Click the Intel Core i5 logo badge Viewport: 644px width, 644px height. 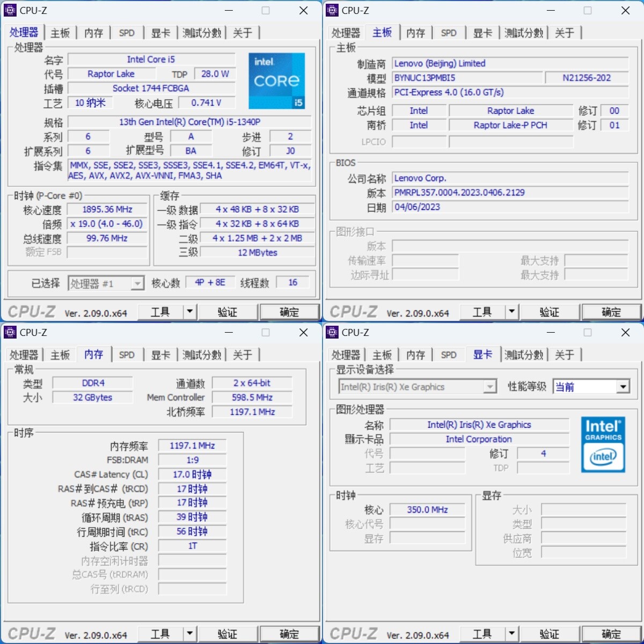click(x=276, y=80)
